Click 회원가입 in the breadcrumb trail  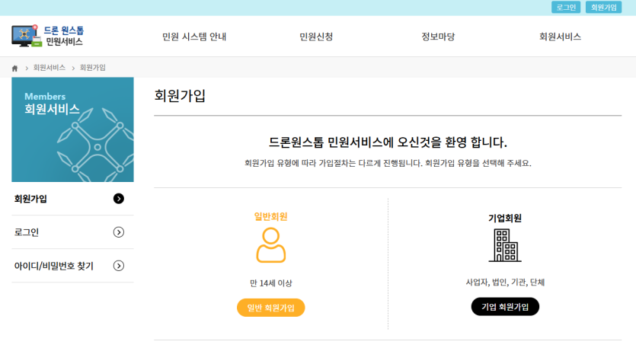click(93, 68)
